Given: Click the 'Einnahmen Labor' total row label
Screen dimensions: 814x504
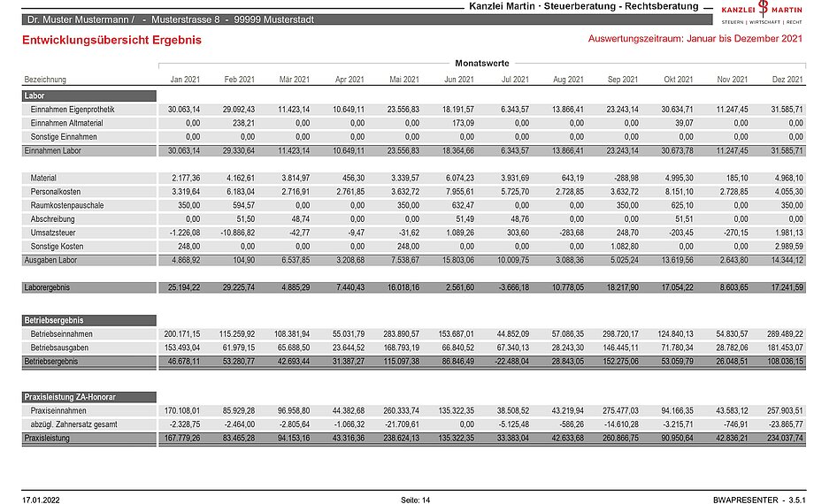Looking at the screenshot, I should tap(52, 150).
